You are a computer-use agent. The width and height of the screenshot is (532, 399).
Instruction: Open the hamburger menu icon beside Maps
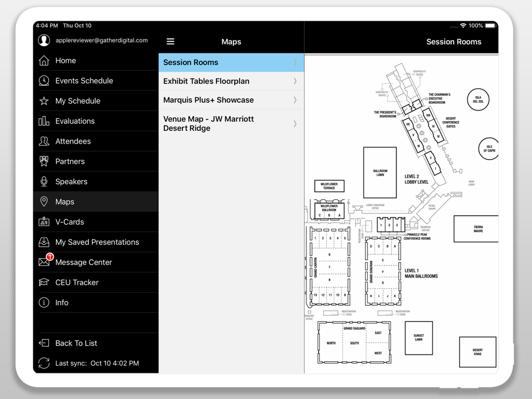point(170,41)
